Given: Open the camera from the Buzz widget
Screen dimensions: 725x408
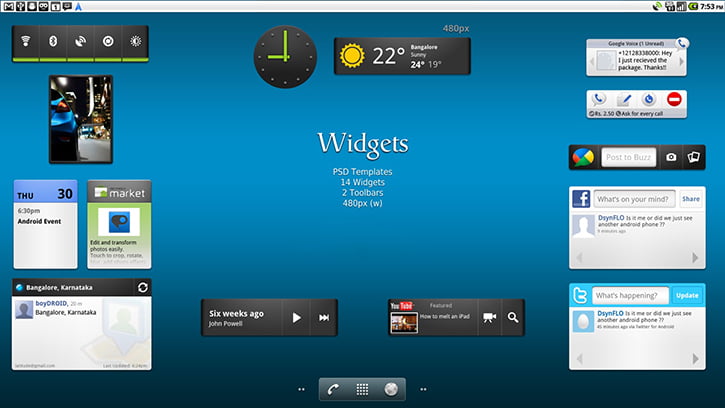Looking at the screenshot, I should click(x=671, y=158).
